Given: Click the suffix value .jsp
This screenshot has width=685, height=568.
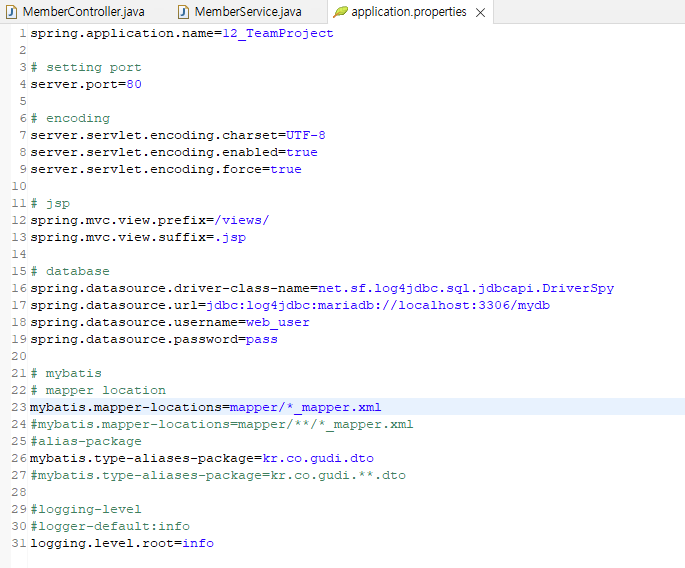Looking at the screenshot, I should pyautogui.click(x=230, y=237).
